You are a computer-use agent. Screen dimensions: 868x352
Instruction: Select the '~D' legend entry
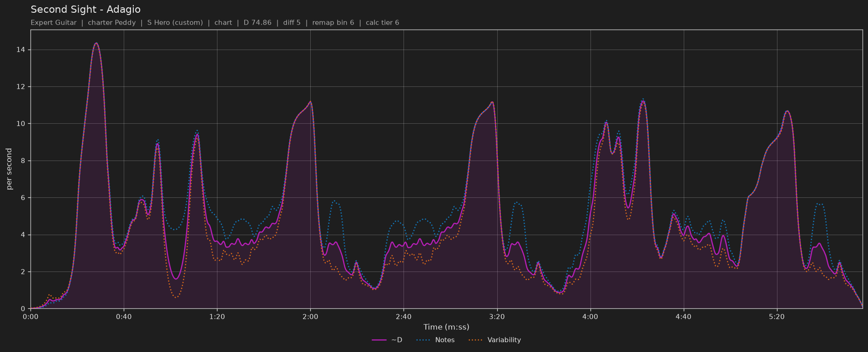tap(387, 340)
